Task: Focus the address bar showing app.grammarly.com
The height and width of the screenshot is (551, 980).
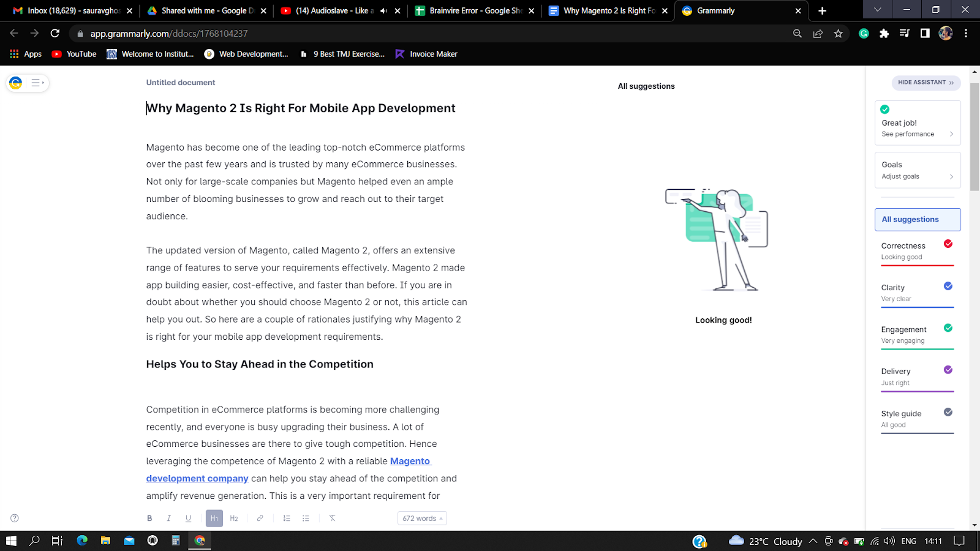Action: click(429, 34)
